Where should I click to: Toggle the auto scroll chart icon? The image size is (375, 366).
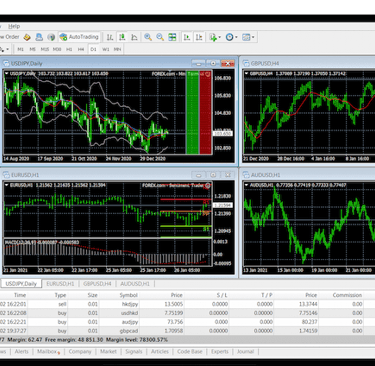(187, 37)
